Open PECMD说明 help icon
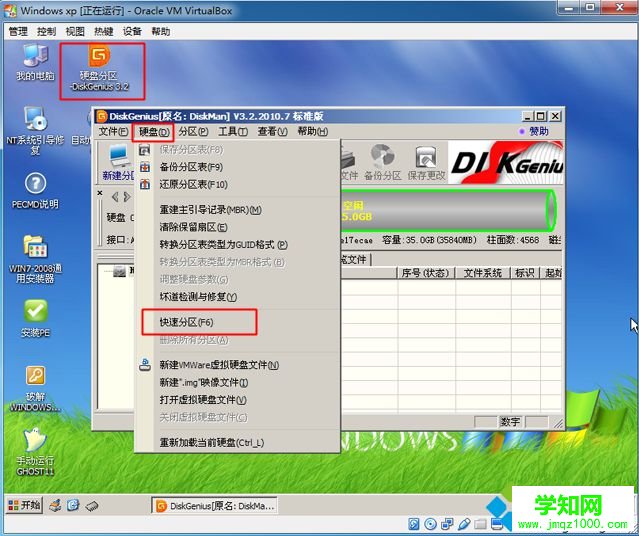 [35, 190]
